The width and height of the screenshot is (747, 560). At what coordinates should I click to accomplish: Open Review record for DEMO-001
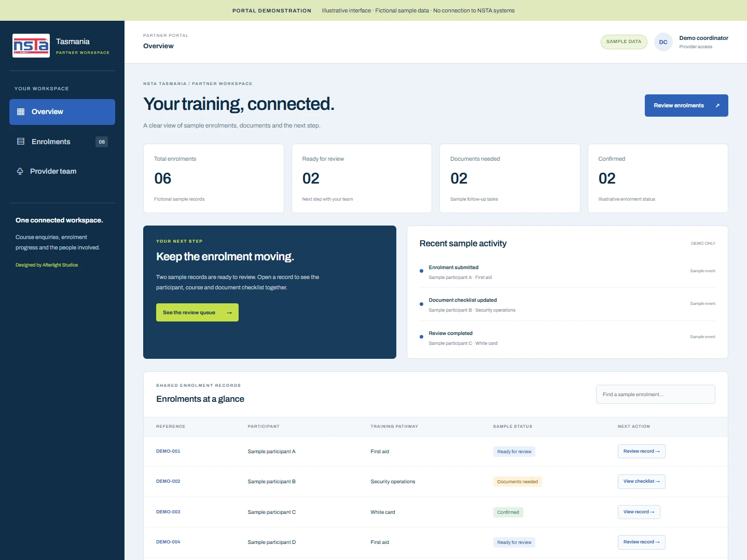641,452
